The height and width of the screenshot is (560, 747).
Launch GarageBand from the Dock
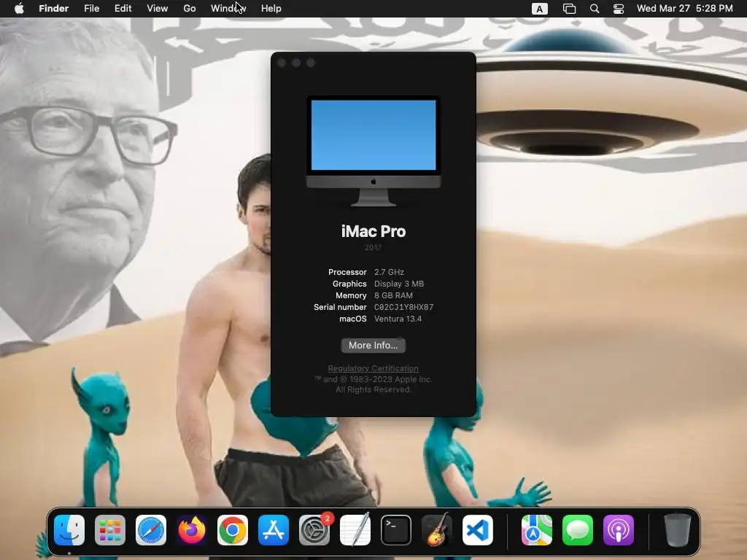coord(437,530)
